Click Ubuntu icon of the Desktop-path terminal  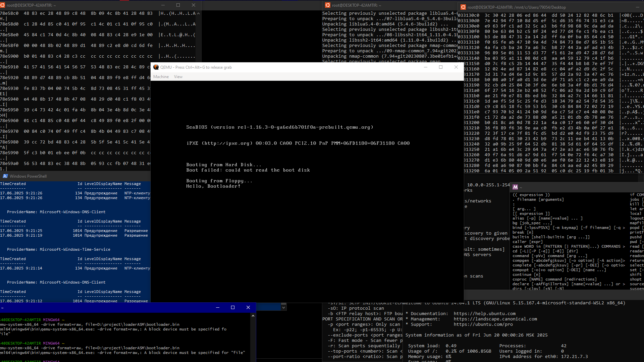tap(463, 7)
